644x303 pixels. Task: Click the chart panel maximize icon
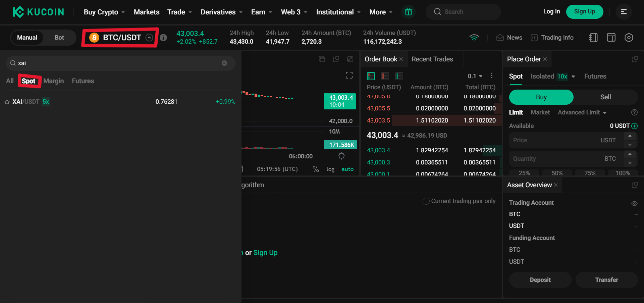click(350, 59)
